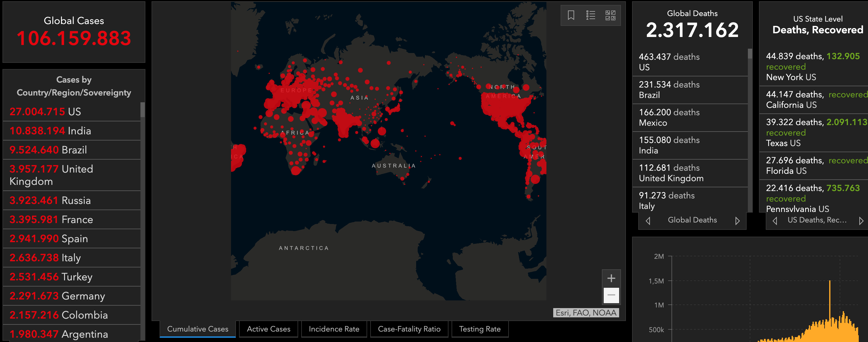Select India in country cases list
Viewport: 868px width, 342px height.
[x=71, y=131]
